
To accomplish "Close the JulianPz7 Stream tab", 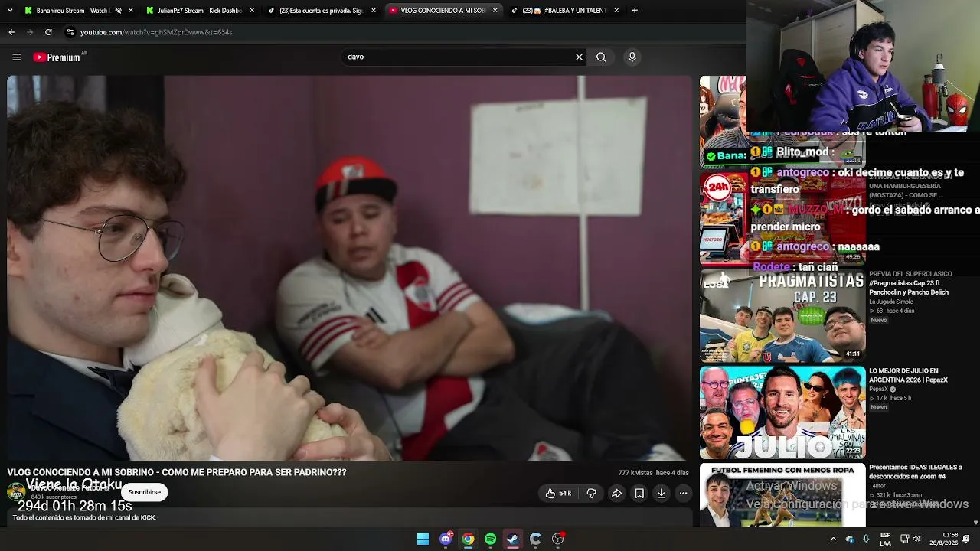I will pos(252,11).
